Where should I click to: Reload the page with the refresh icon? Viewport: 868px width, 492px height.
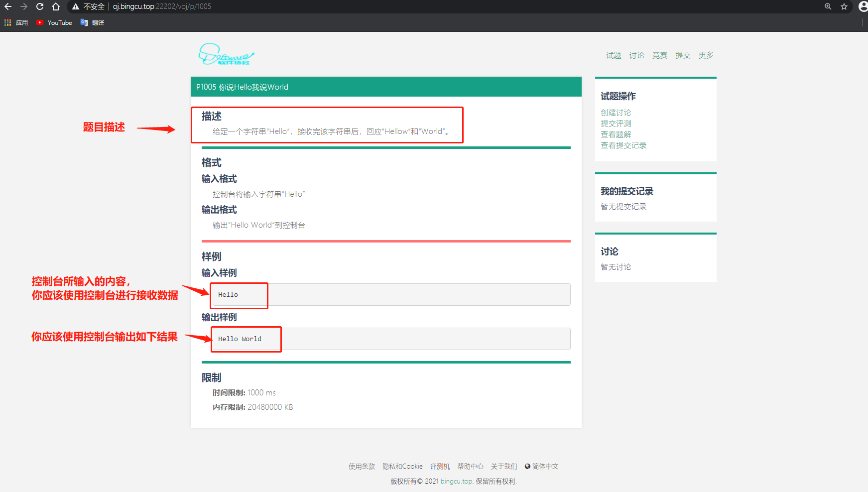pyautogui.click(x=40, y=6)
